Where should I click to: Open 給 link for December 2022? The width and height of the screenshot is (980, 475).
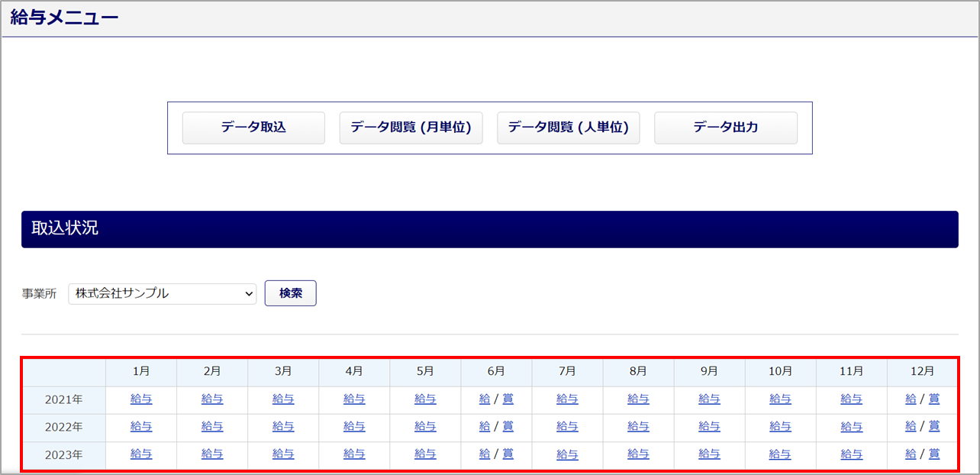(x=911, y=426)
